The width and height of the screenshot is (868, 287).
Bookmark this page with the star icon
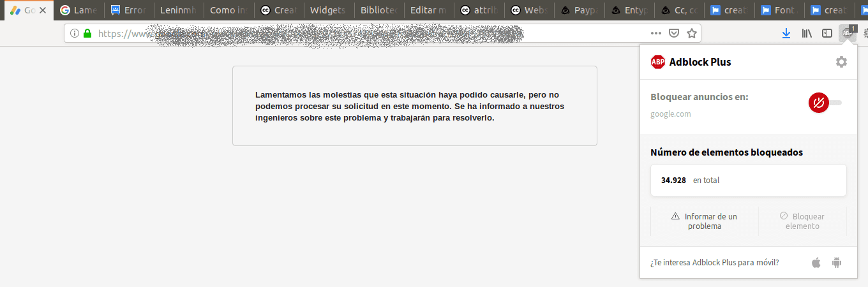692,33
